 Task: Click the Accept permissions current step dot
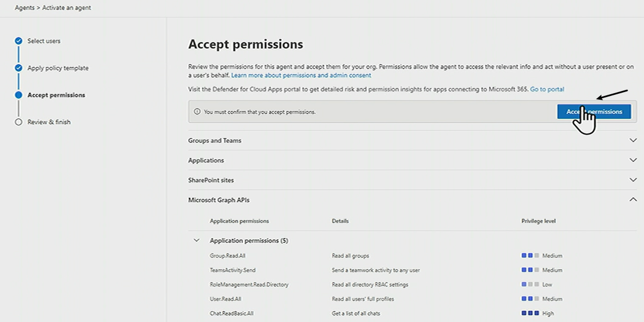coord(19,95)
